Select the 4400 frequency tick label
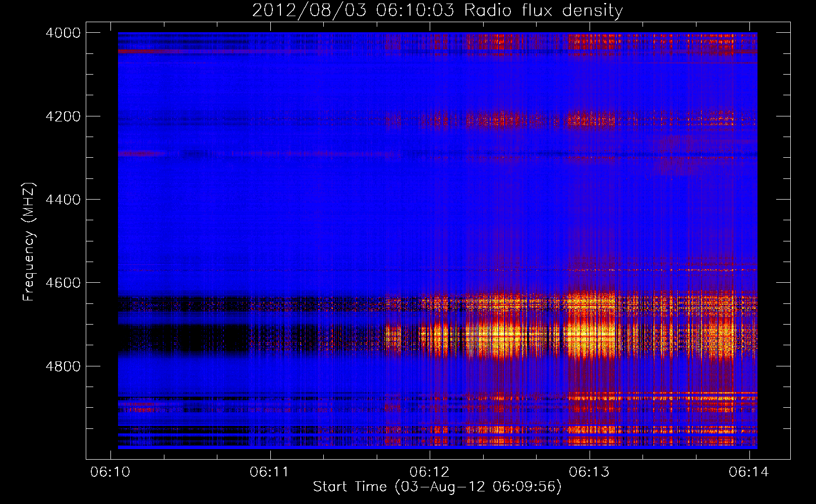The height and width of the screenshot is (504, 816). pyautogui.click(x=63, y=200)
